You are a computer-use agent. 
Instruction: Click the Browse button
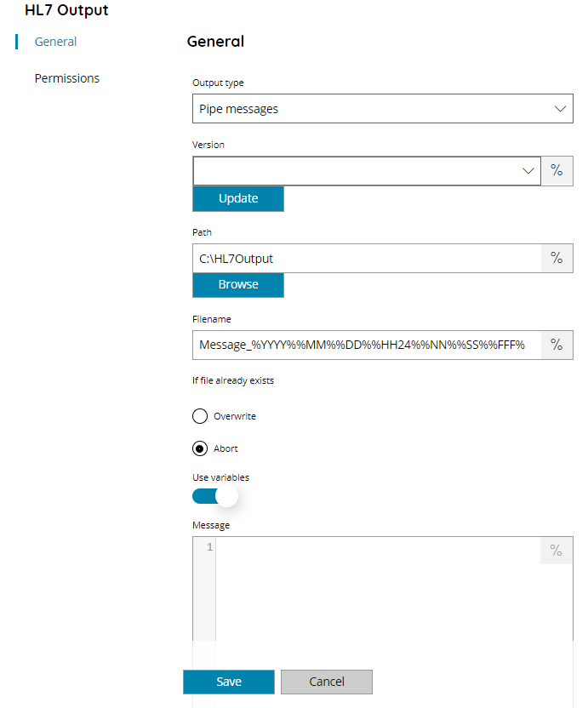tap(238, 284)
